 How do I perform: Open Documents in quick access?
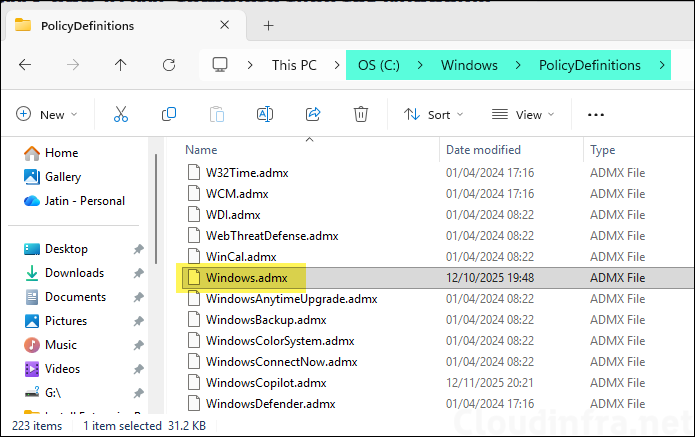coord(65,297)
